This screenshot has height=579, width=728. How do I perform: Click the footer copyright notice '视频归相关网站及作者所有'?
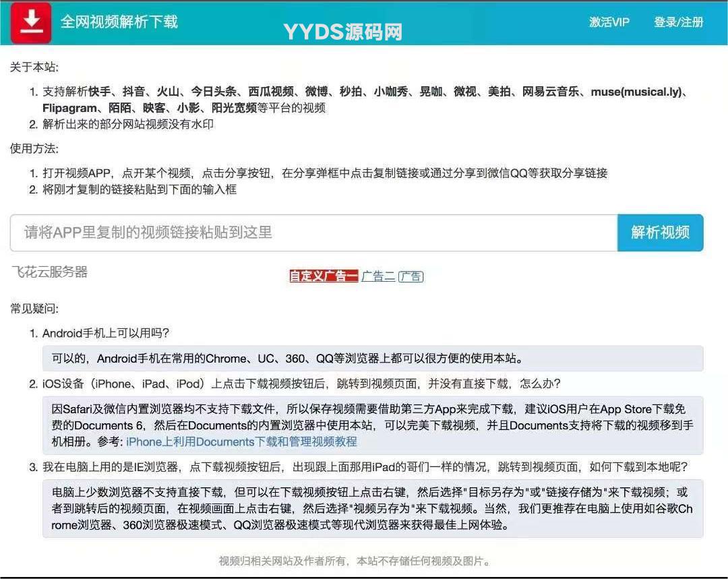tap(355, 561)
